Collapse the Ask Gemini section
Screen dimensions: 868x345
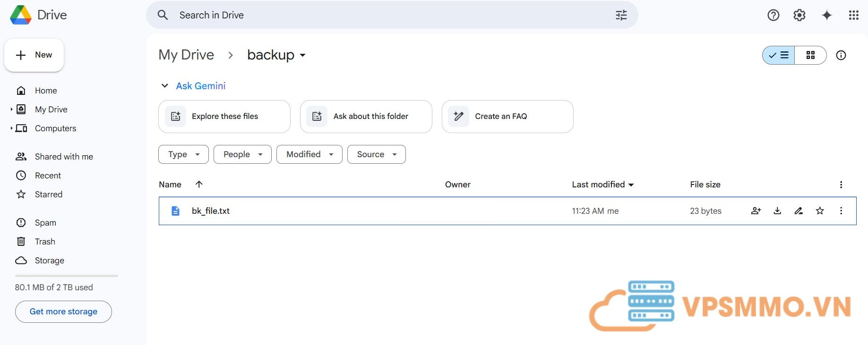tap(165, 86)
